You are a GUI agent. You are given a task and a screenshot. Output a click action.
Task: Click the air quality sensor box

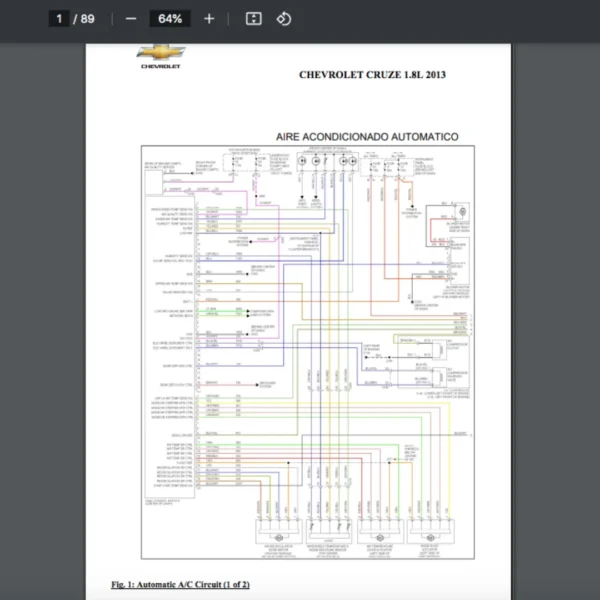click(164, 166)
